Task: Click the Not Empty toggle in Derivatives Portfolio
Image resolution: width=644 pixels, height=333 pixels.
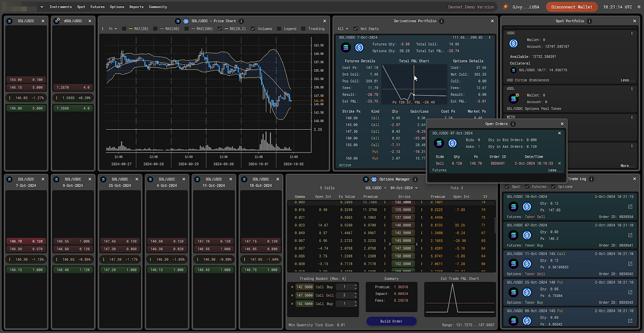Action: click(x=355, y=27)
